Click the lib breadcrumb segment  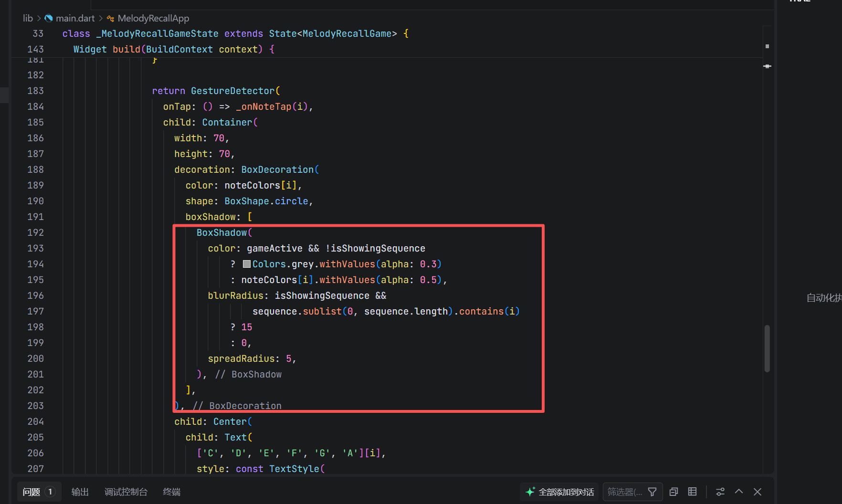(x=28, y=18)
